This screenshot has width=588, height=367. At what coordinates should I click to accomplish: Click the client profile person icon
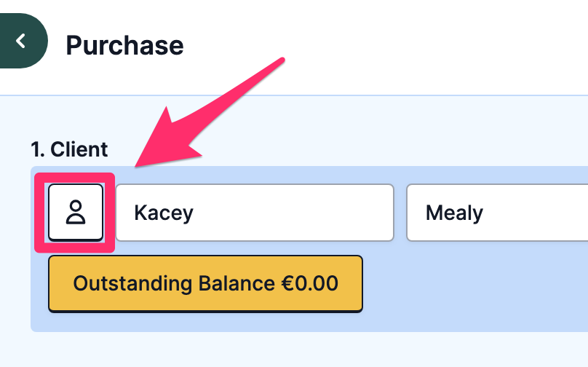[x=76, y=213]
